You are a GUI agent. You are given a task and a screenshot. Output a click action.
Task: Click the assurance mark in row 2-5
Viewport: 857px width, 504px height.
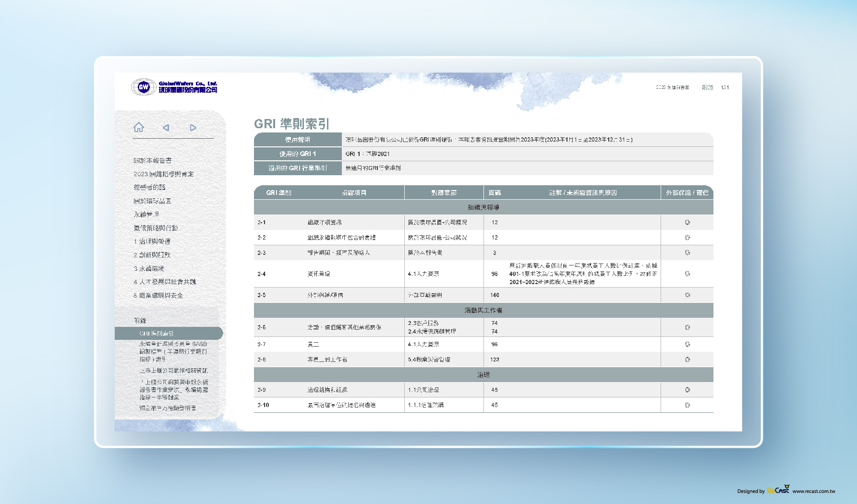(688, 295)
